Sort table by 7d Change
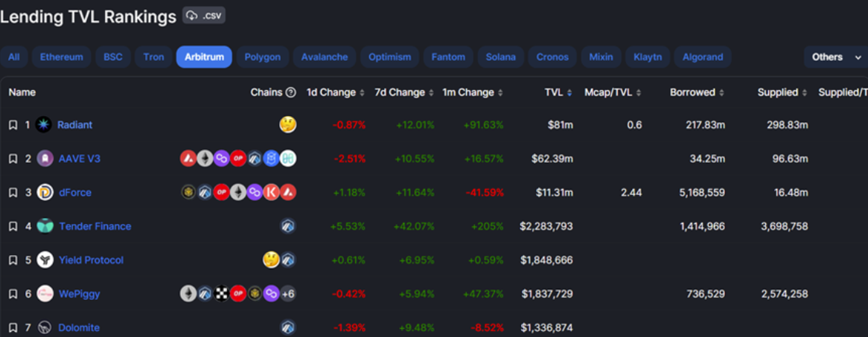The width and height of the screenshot is (868, 337). tap(404, 92)
